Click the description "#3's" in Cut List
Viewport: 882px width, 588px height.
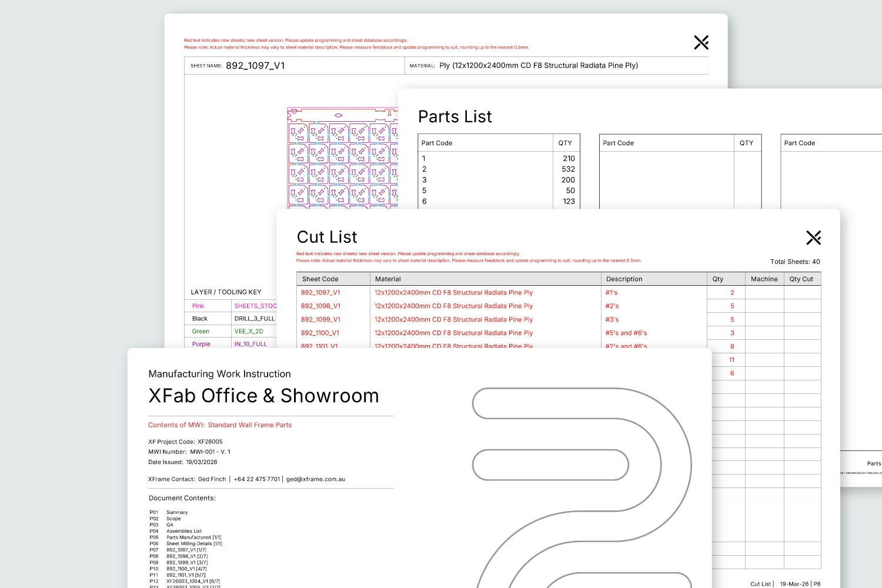pos(612,320)
